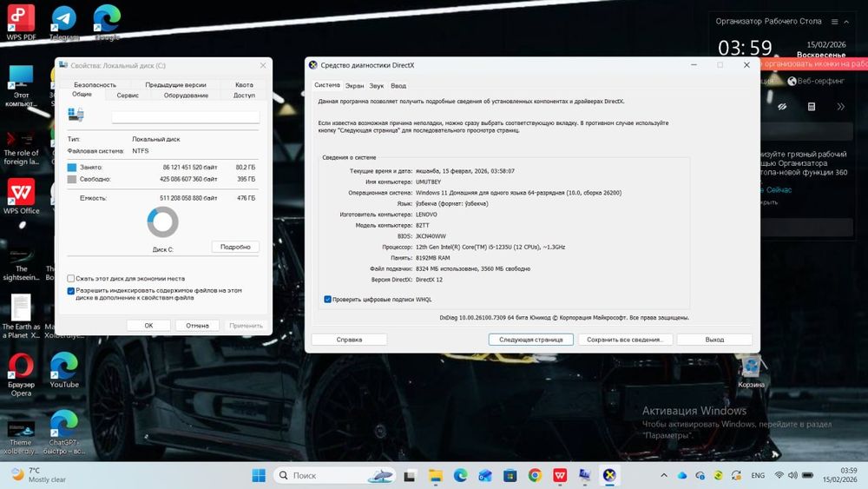Select the Этот компьютер desktop icon
This screenshot has width=868, height=489.
click(x=21, y=85)
